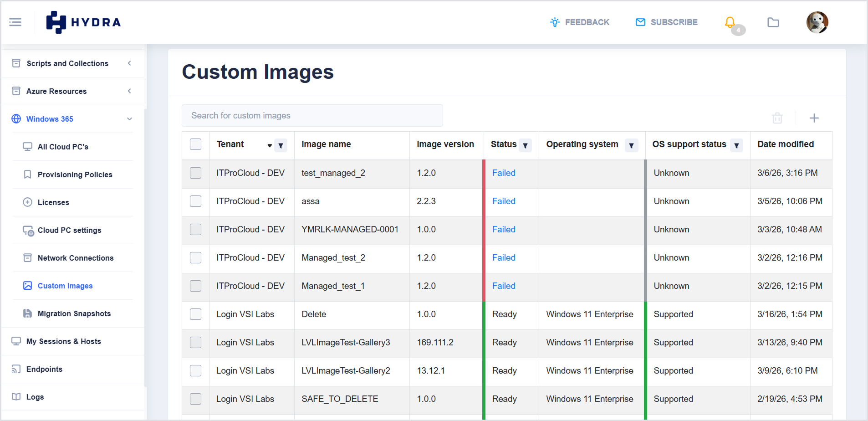
Task: Add a new custom image
Action: point(814,118)
